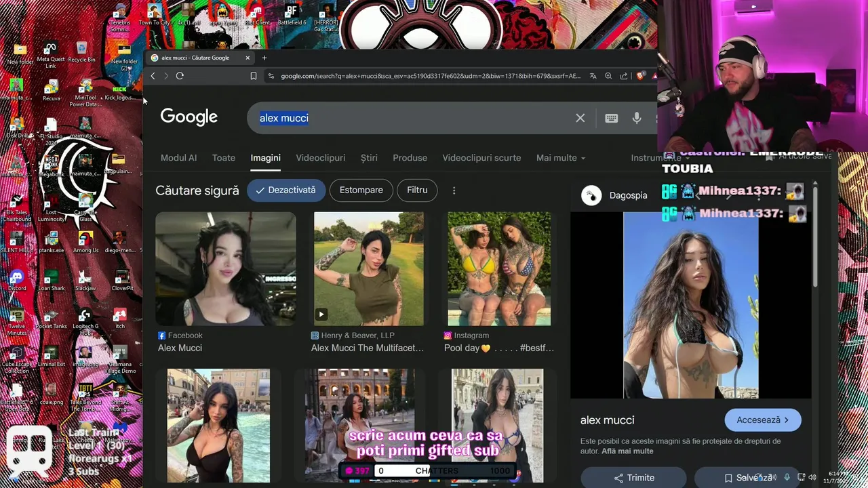Launch Discord from the desktop
This screenshot has width=868, height=488.
coord(17,279)
